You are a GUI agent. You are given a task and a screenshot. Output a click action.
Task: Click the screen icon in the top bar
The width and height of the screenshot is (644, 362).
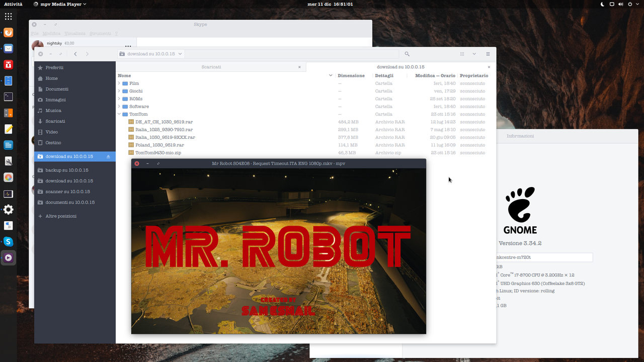click(x=612, y=4)
